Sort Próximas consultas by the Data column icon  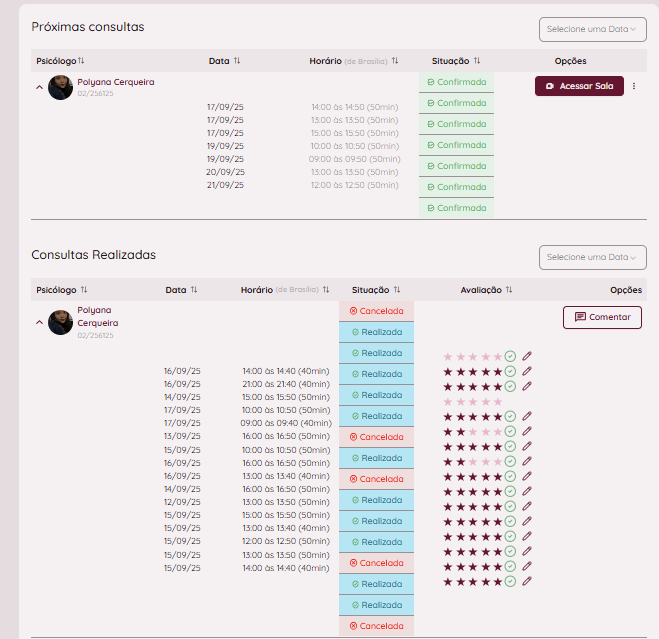pyautogui.click(x=237, y=61)
